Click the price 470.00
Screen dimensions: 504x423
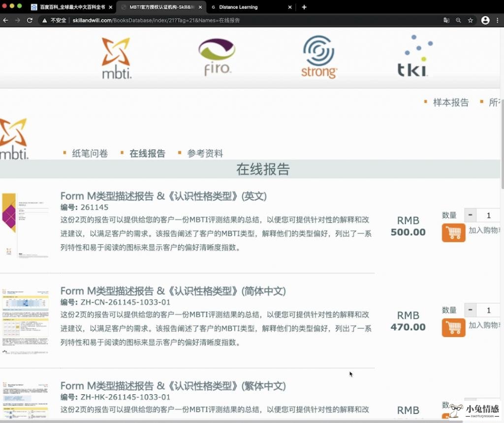(408, 327)
